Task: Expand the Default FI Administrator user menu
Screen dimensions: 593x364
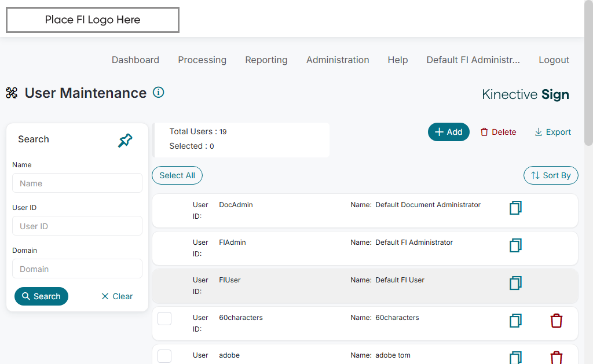Action: click(x=473, y=60)
